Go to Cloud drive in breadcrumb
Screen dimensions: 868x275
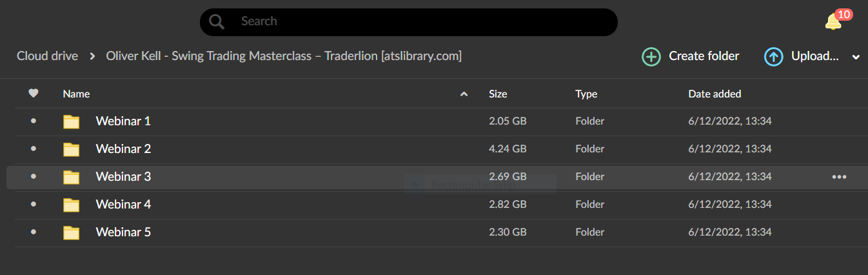[47, 56]
